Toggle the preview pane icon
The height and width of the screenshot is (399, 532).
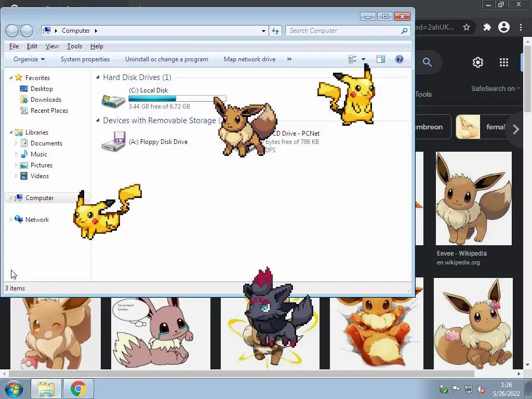[x=381, y=59]
